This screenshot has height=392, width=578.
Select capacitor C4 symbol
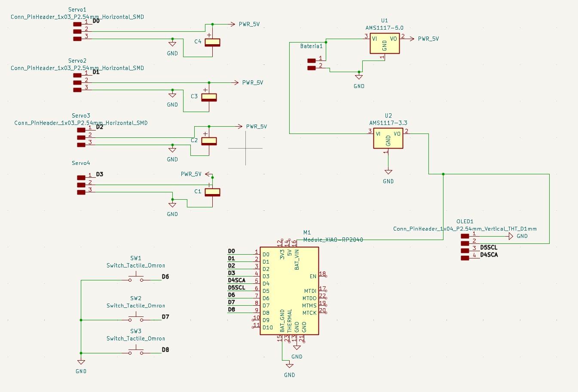click(212, 42)
